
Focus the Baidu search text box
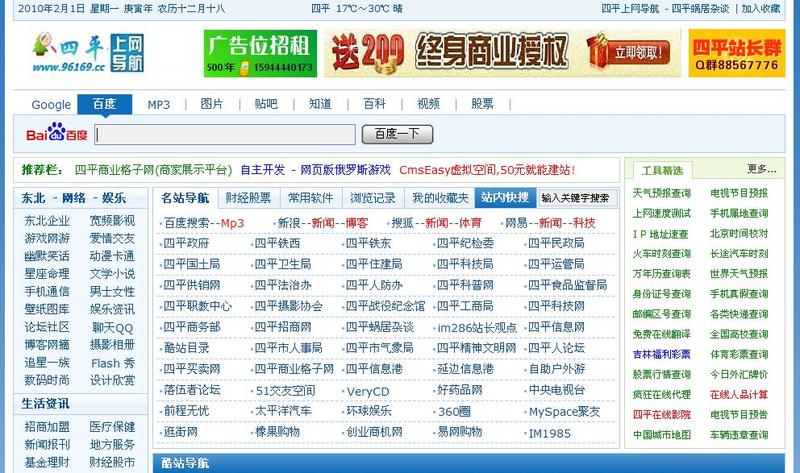225,134
